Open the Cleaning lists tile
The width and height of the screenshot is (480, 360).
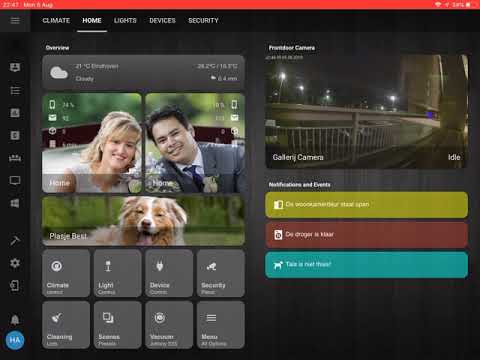coord(66,325)
